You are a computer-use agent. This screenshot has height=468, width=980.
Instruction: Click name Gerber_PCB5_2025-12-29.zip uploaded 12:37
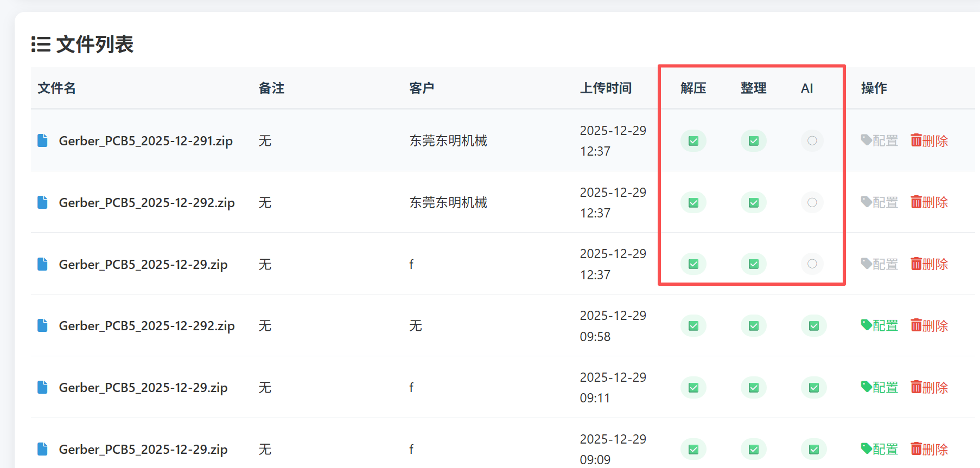[x=143, y=265]
